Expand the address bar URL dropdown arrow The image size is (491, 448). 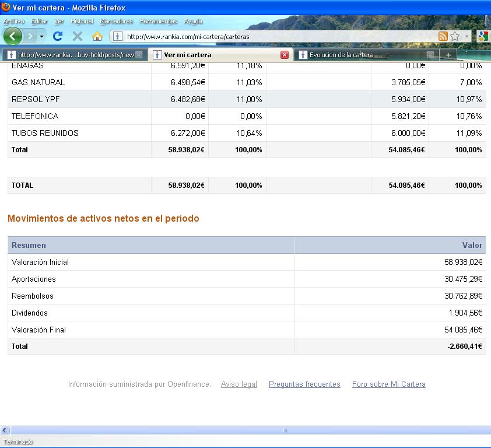point(467,37)
